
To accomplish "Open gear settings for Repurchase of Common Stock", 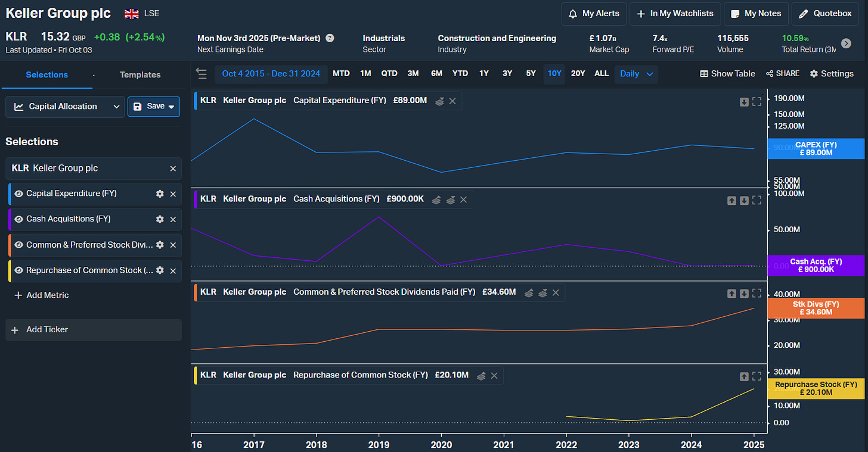I will [x=160, y=270].
